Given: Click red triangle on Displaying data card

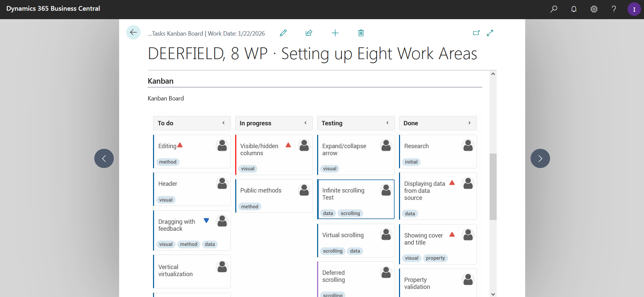Looking at the screenshot, I should [x=452, y=183].
